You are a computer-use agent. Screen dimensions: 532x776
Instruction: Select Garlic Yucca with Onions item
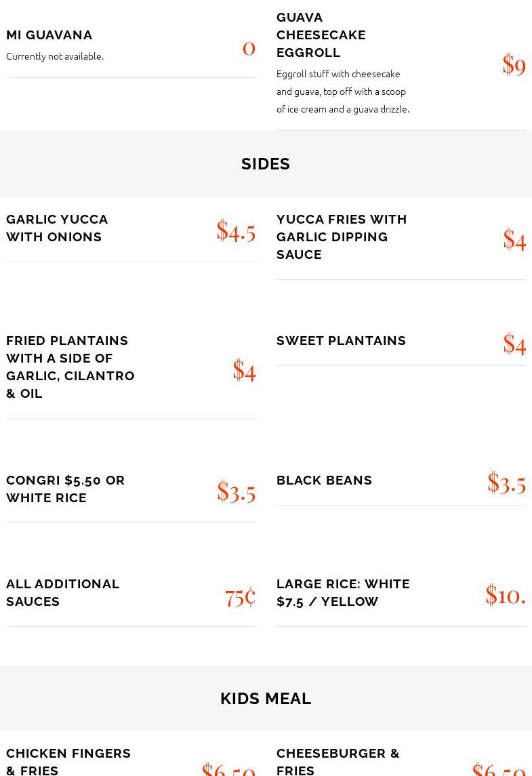pos(57,228)
